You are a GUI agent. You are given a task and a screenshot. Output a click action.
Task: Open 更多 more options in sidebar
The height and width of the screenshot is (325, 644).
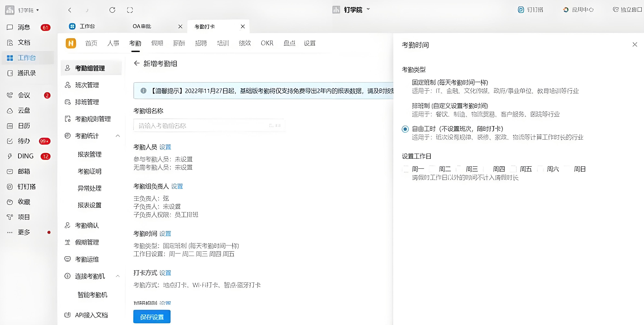coord(24,232)
